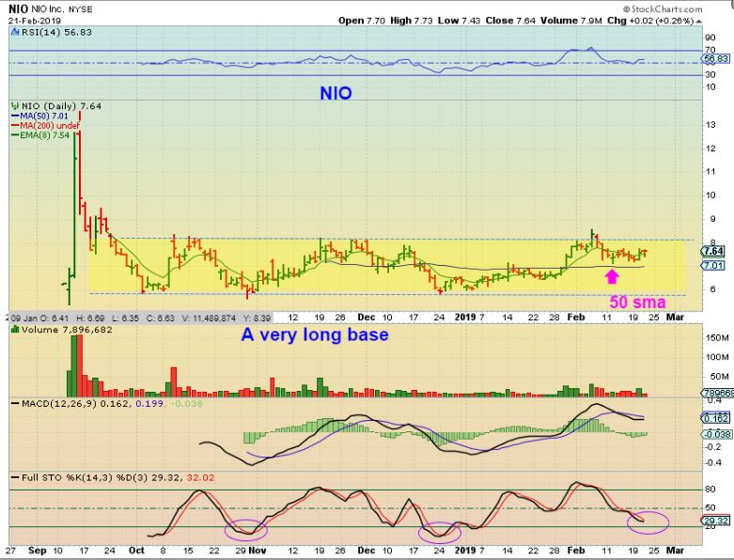Click the up triangle after Chg percentage
This screenshot has width=734, height=560.
coord(699,21)
